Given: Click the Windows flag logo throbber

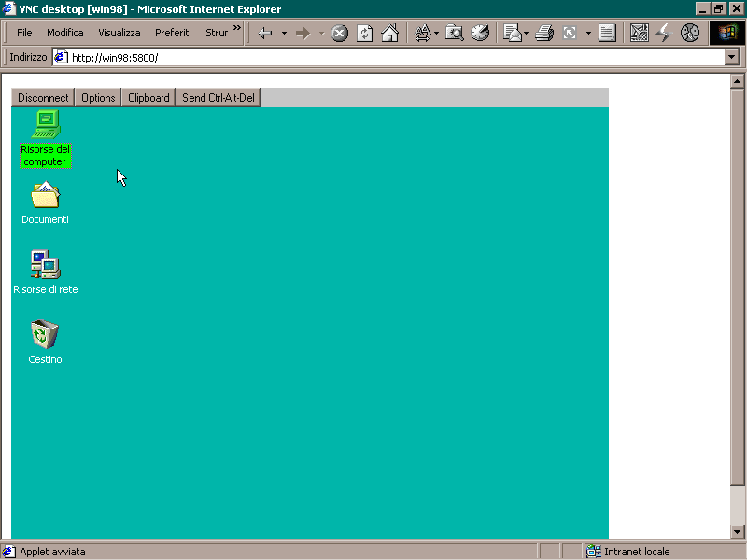Looking at the screenshot, I should (727, 33).
